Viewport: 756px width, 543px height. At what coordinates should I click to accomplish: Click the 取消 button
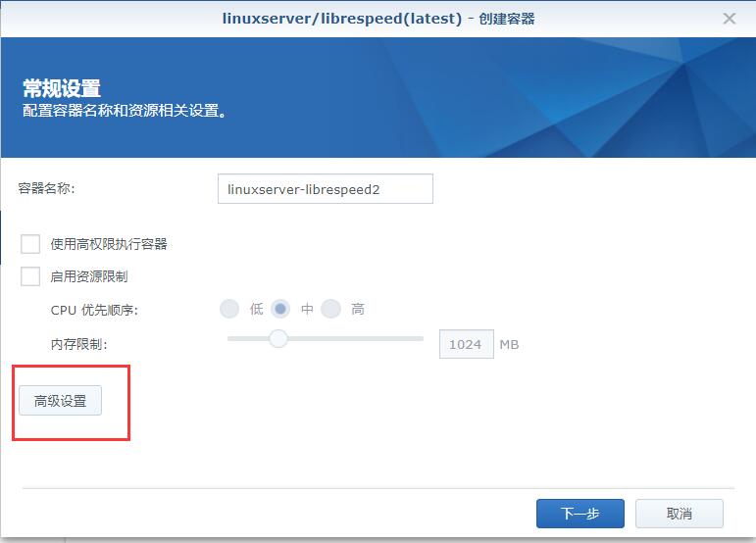679,514
